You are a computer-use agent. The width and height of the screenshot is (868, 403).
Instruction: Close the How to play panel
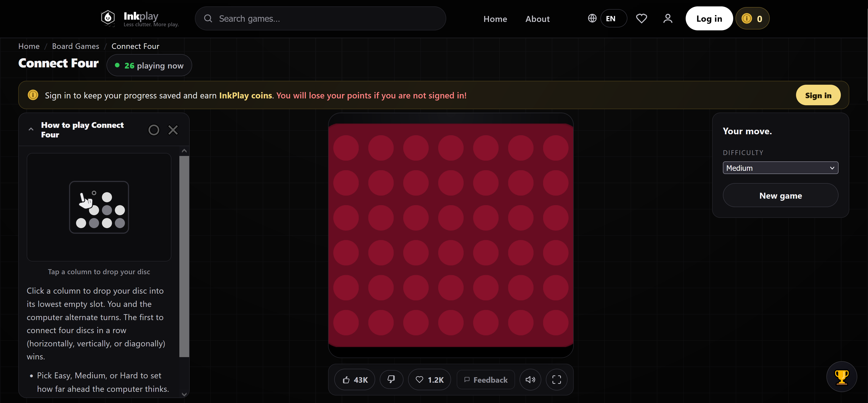click(173, 130)
